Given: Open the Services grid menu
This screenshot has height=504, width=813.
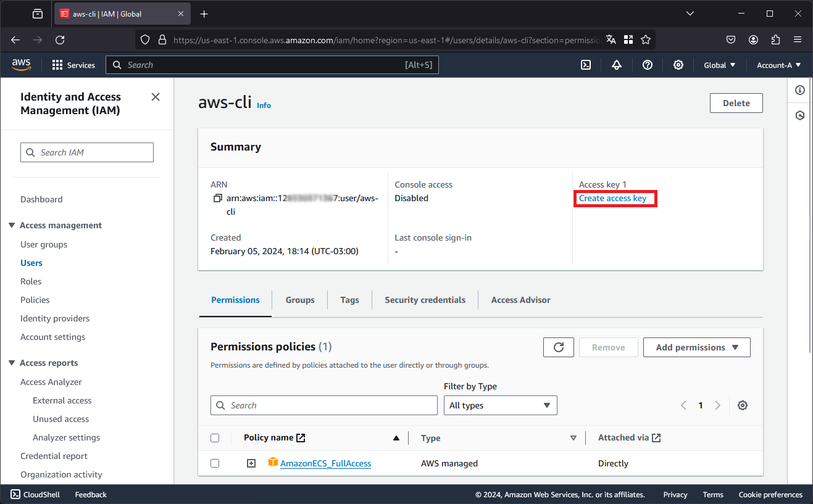Looking at the screenshot, I should point(73,65).
